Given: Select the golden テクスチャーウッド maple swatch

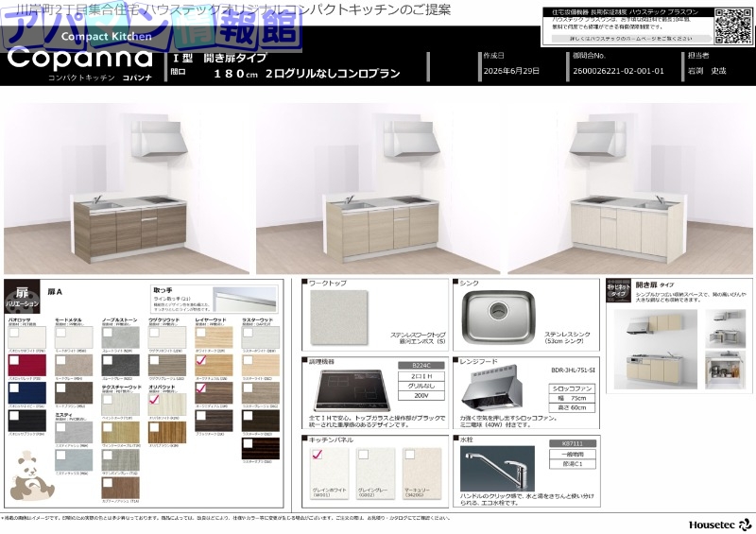Looking at the screenshot, I should tap(121, 432).
